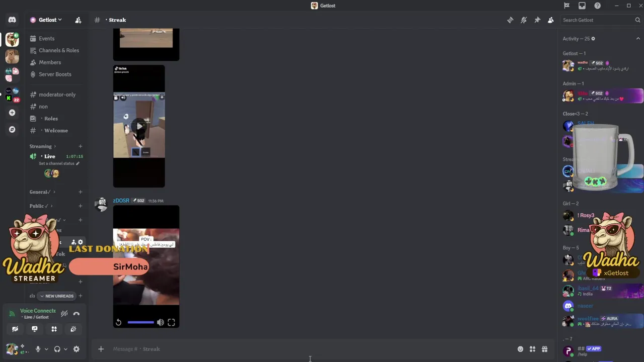The width and height of the screenshot is (644, 362).
Task: Collapse the Streaming category
Action: pyautogui.click(x=42, y=146)
